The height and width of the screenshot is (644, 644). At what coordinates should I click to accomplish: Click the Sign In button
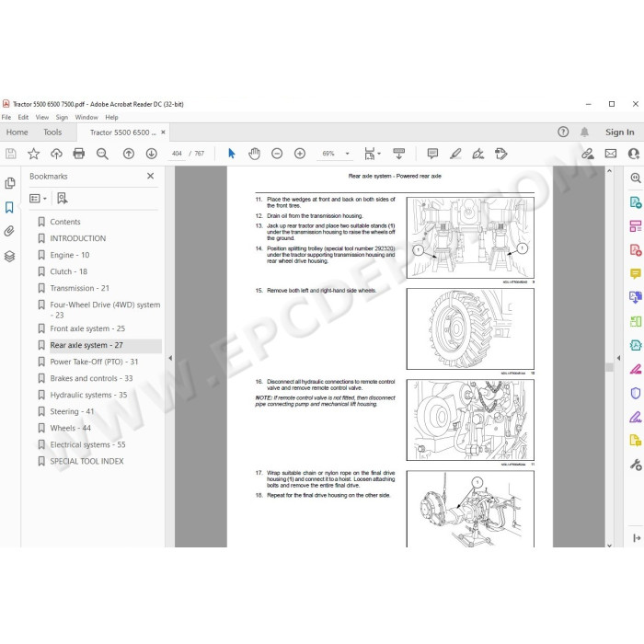click(x=619, y=132)
